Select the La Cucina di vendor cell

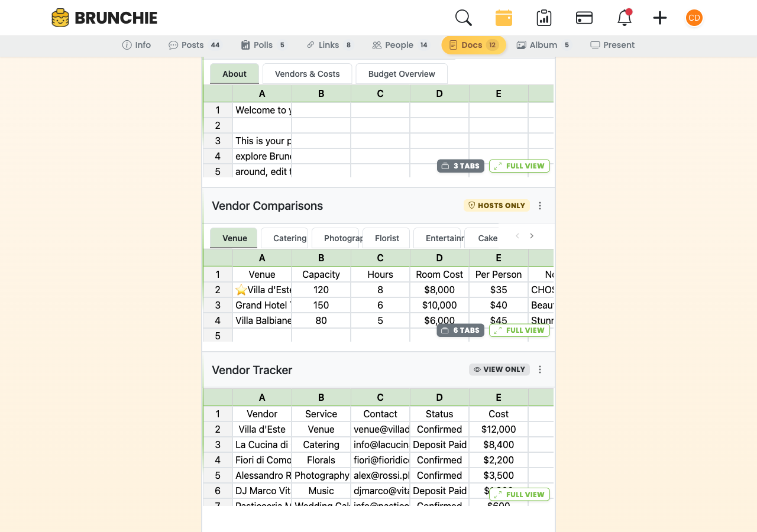point(262,445)
